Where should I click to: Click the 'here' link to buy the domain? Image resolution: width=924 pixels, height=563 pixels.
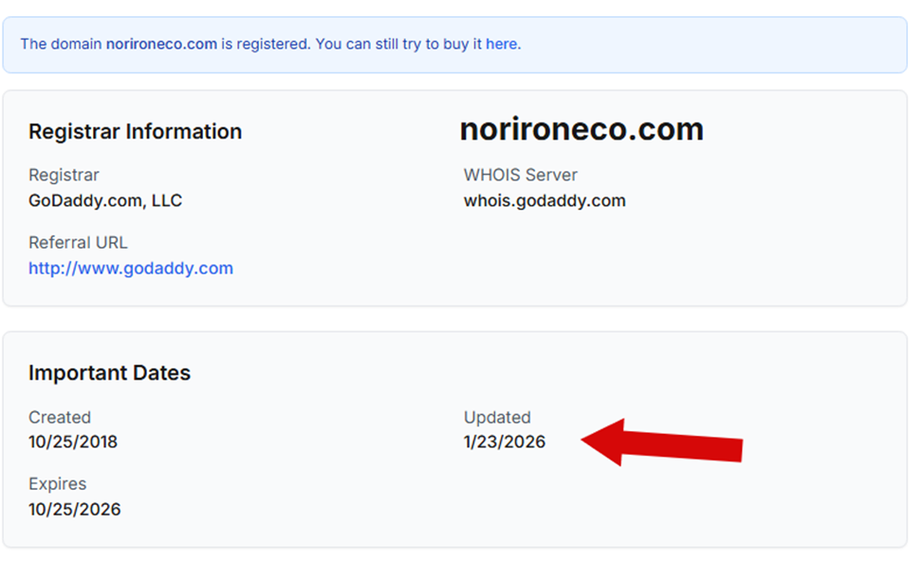point(501,44)
